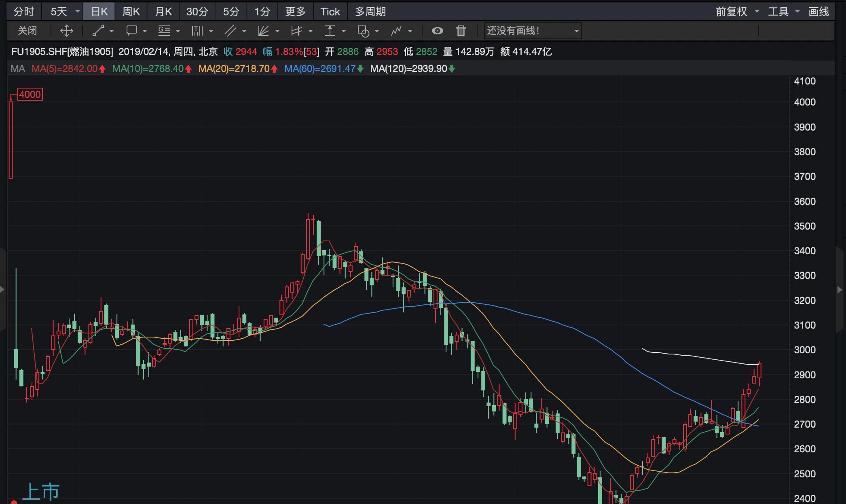Select the 5分 timeframe

pos(231,12)
